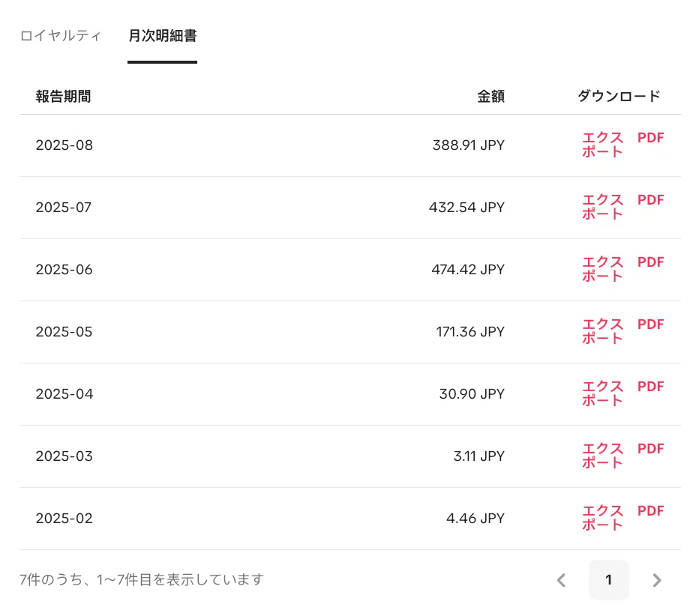This screenshot has width=696, height=616.
Task: Get the PDF for 2025-05
Action: pos(651,324)
